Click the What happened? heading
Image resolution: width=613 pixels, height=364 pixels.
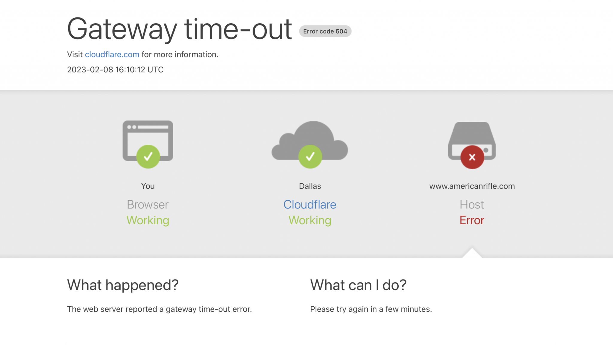pos(123,285)
